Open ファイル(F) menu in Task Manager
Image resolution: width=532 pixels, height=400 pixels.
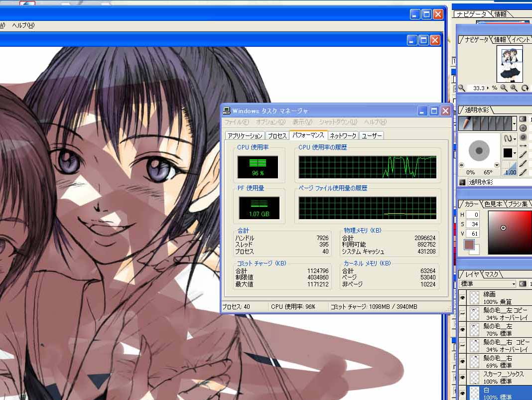point(237,122)
